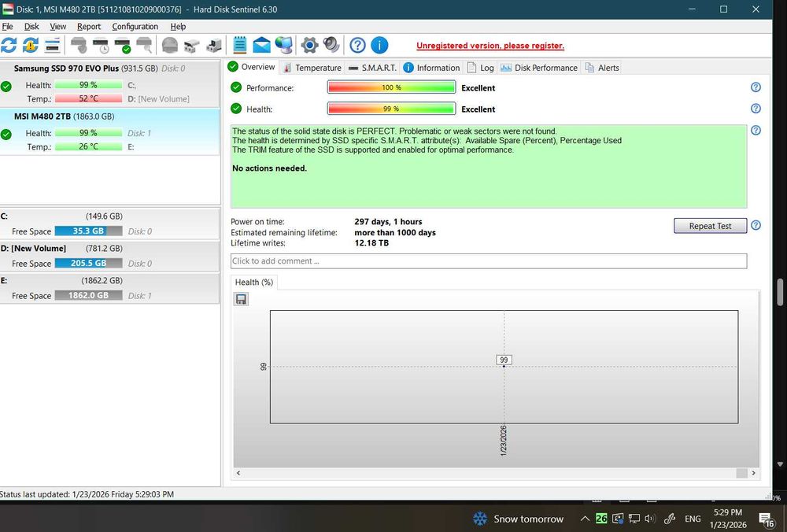This screenshot has height=532, width=787.
Task: Open the Configuration menu
Action: [135, 27]
